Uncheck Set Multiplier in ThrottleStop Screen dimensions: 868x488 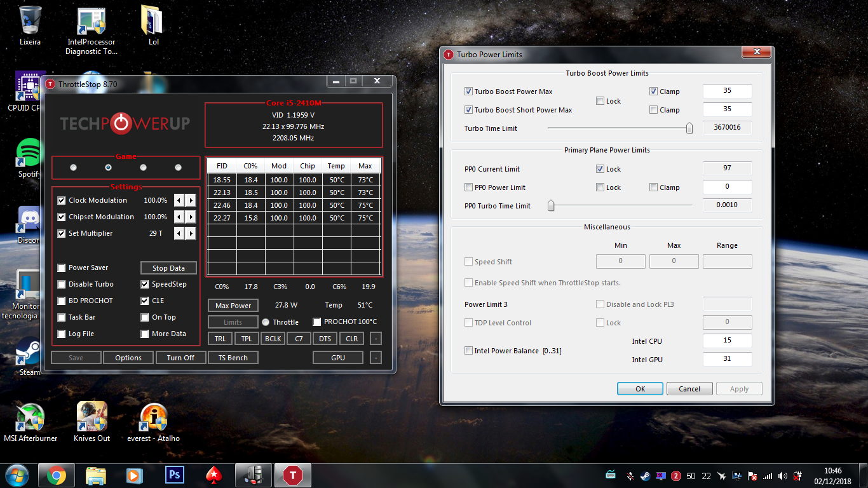tap(62, 233)
